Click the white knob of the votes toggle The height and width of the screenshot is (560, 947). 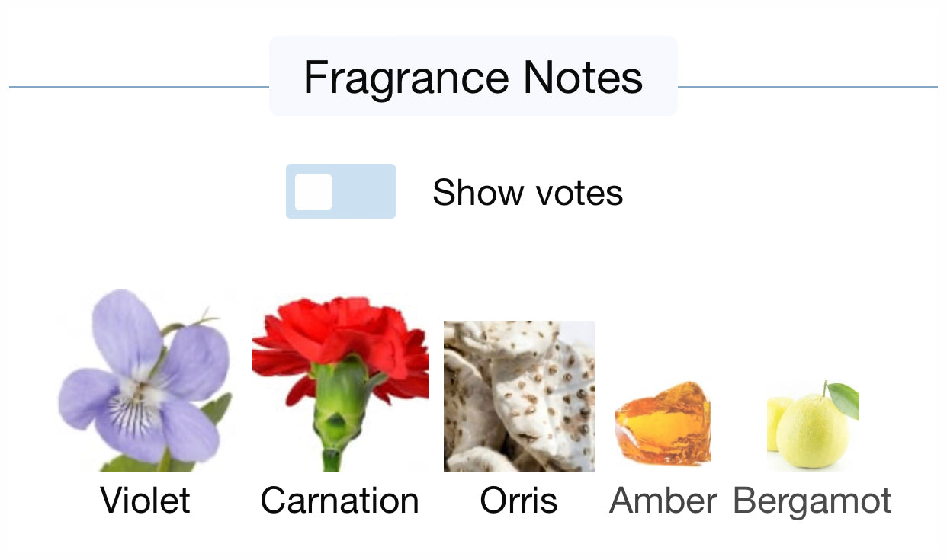313,191
